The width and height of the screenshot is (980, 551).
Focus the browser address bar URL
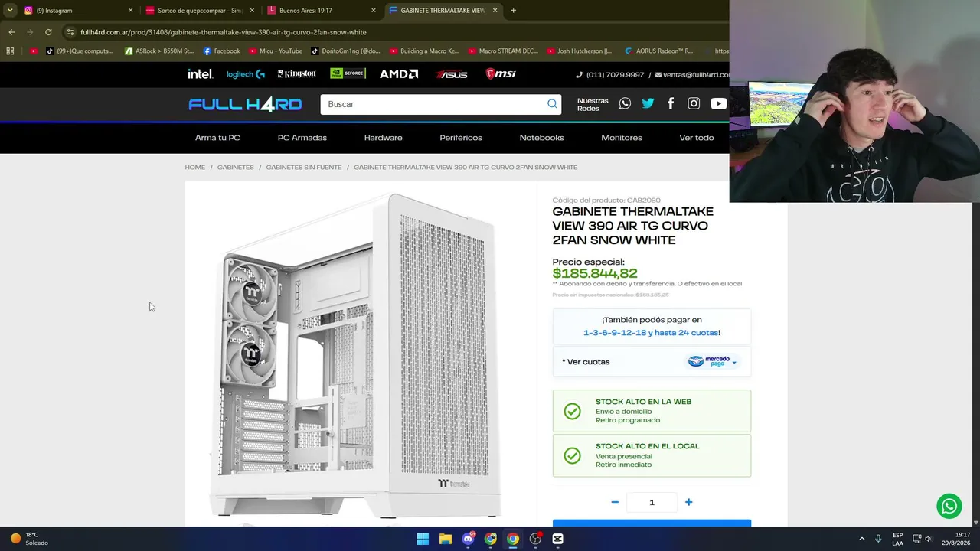pos(224,32)
